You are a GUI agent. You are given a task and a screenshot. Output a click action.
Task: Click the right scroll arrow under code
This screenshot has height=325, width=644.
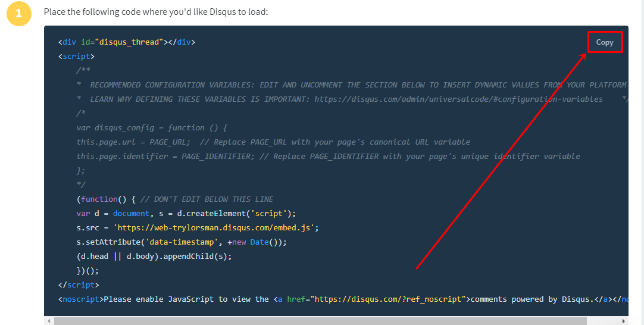(624, 321)
